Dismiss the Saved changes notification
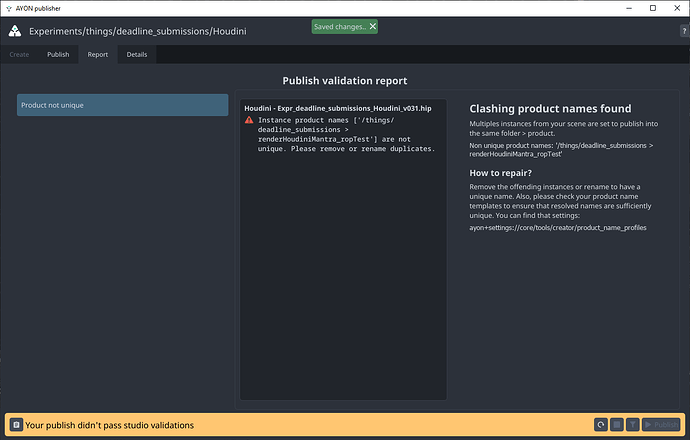The image size is (690, 440). point(373,26)
